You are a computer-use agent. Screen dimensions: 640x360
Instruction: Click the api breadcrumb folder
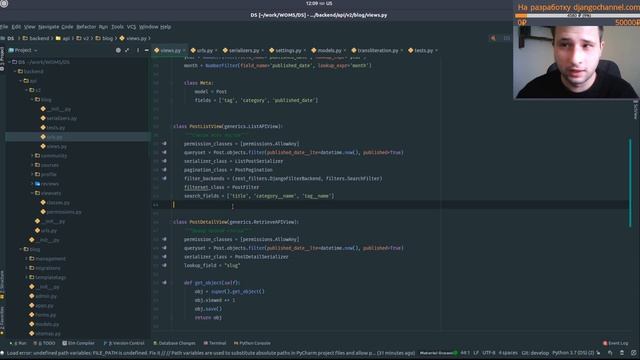pos(63,38)
